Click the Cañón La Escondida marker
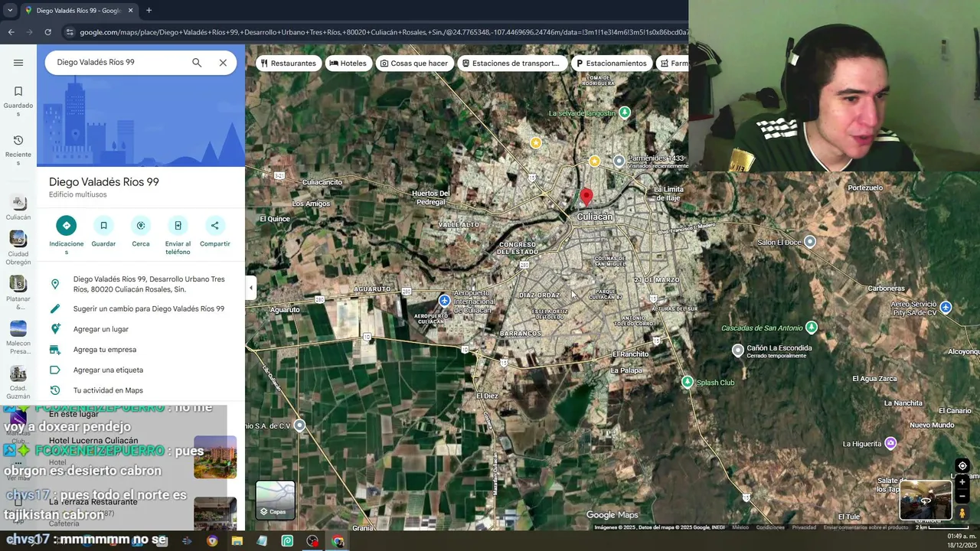This screenshot has height=551, width=980. (x=737, y=350)
